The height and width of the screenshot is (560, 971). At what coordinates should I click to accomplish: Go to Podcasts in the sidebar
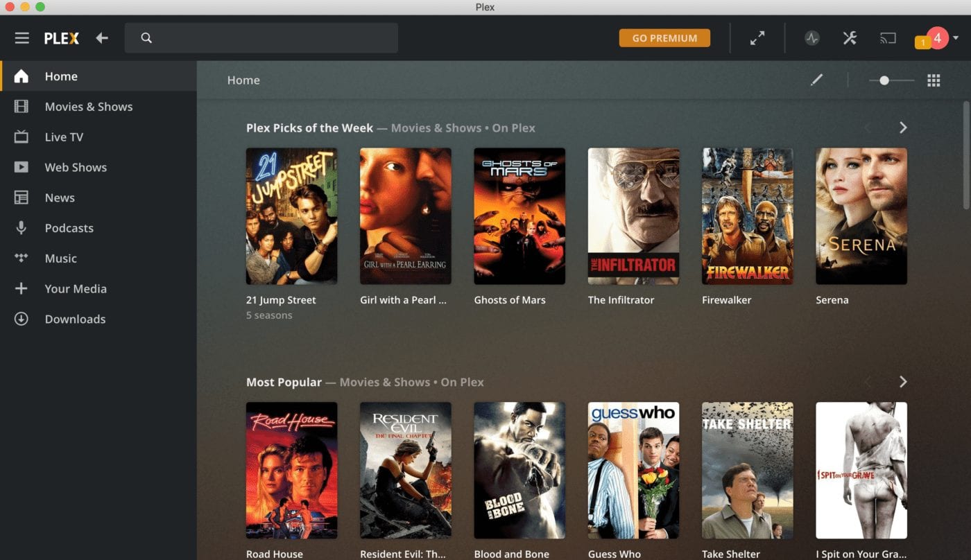tap(69, 228)
